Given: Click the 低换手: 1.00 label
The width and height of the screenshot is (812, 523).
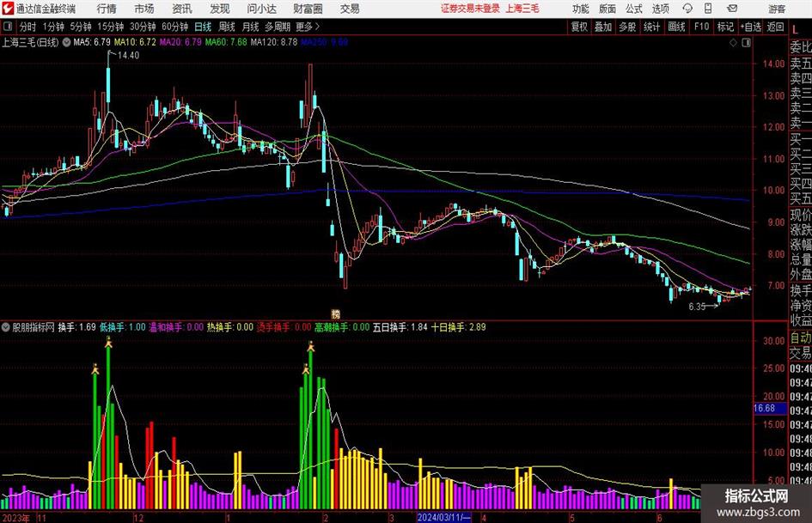Looking at the screenshot, I should [x=123, y=327].
